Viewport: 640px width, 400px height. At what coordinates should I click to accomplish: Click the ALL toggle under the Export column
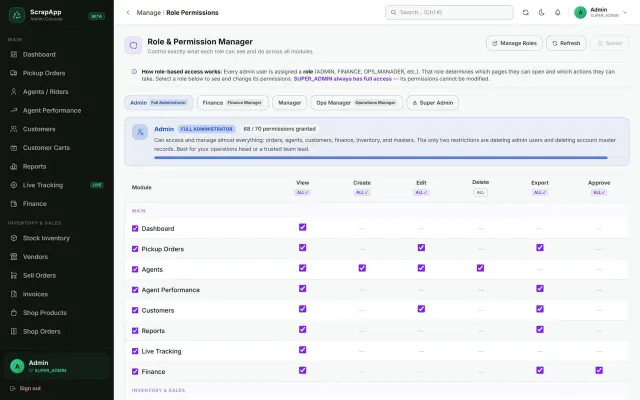(x=540, y=193)
